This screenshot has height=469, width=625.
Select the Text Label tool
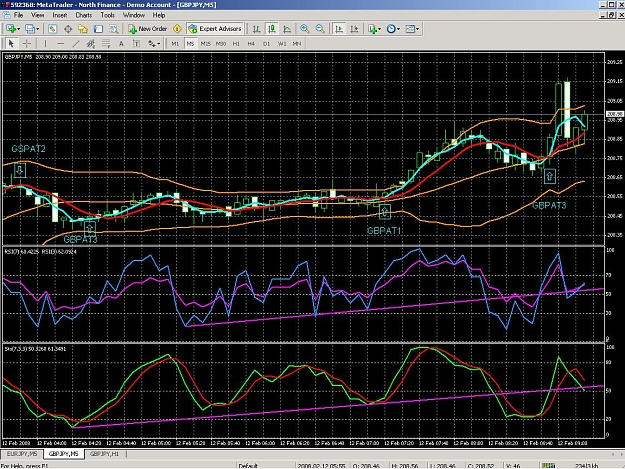[136, 43]
